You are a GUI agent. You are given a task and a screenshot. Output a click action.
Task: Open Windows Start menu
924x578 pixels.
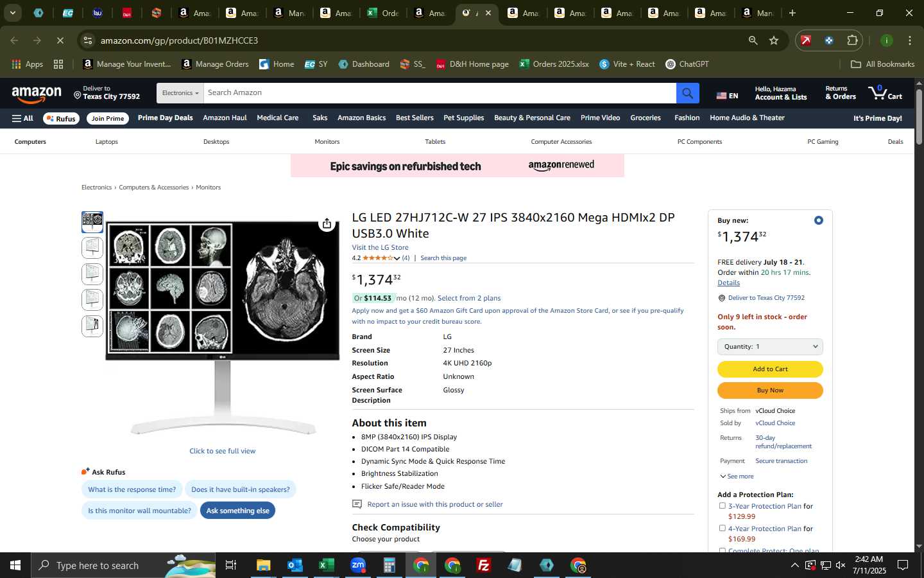pos(15,565)
